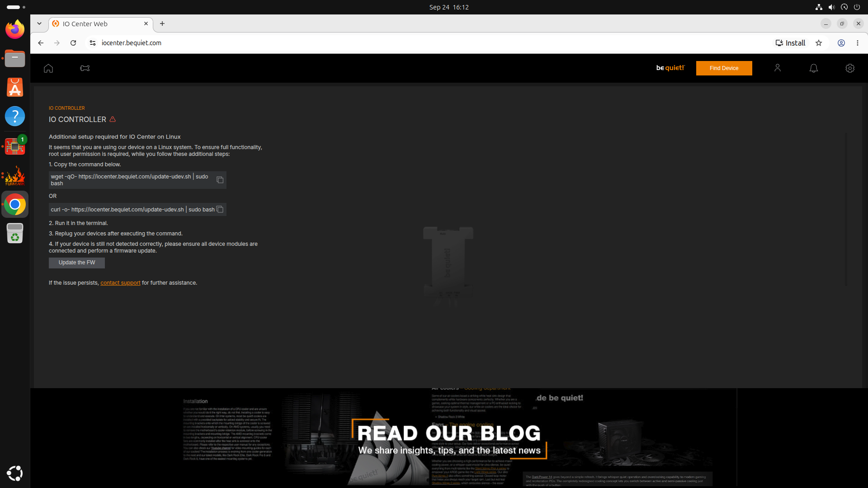Copy the wget command

tap(220, 180)
